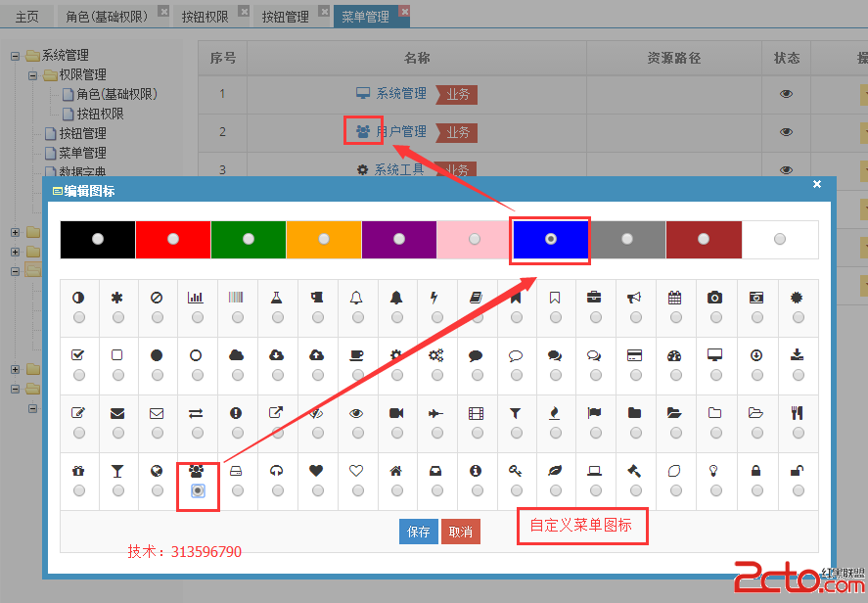
Task: Choose the briefcase icon
Action: tap(594, 298)
